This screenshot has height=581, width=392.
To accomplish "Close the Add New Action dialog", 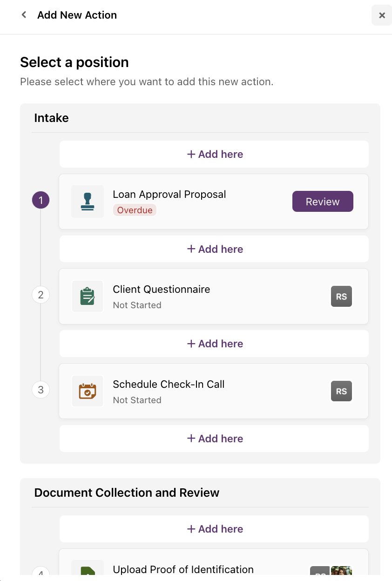I will tap(381, 15).
